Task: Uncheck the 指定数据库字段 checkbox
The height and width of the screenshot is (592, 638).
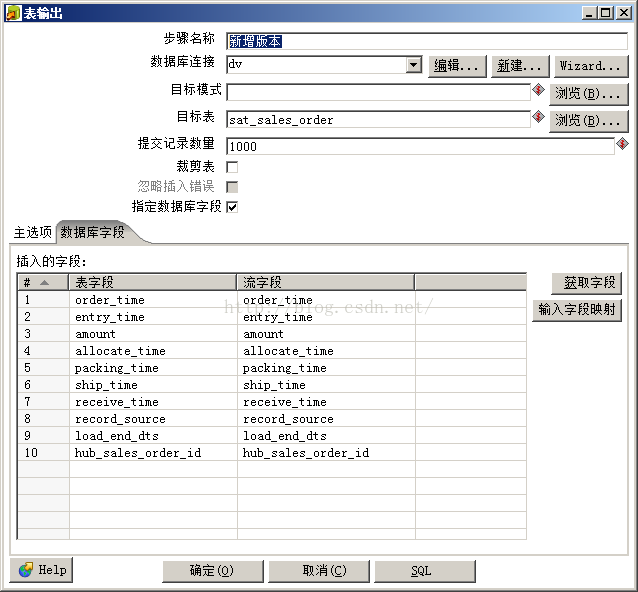Action: (232, 207)
